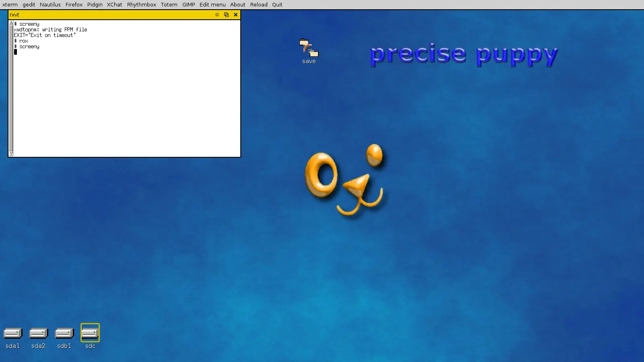Open the sdb1 drive icon
The height and width of the screenshot is (362, 644).
(64, 333)
